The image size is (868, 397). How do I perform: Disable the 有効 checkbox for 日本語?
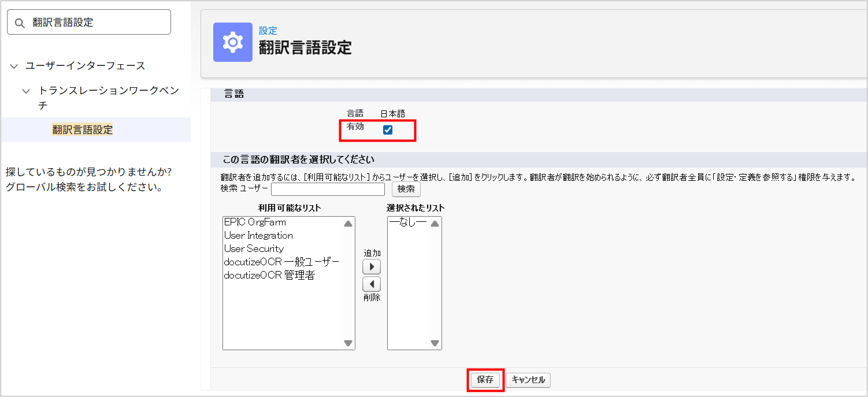click(x=388, y=130)
